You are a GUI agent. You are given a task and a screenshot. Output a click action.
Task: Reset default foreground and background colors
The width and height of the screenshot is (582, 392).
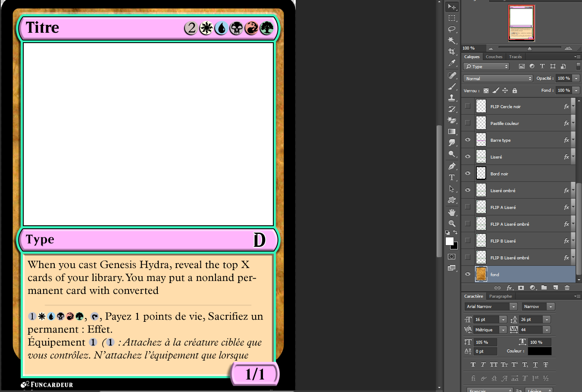(x=447, y=233)
